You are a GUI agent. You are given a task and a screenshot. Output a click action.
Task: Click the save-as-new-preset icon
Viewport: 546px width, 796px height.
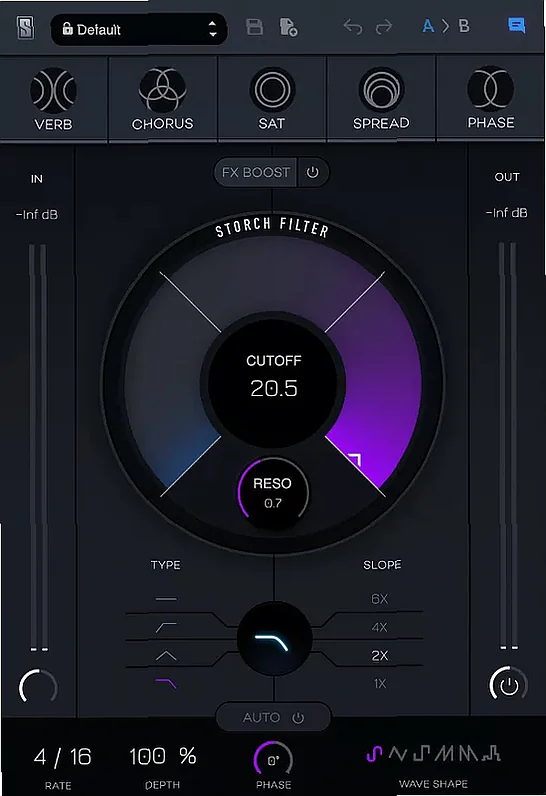point(288,27)
